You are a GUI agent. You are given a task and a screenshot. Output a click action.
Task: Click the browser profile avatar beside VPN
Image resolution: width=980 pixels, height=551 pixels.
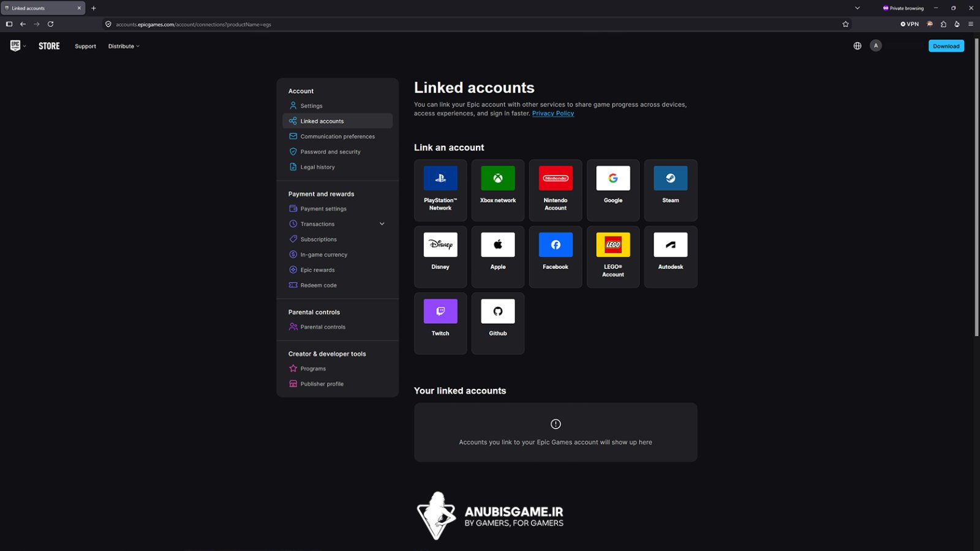(x=930, y=24)
